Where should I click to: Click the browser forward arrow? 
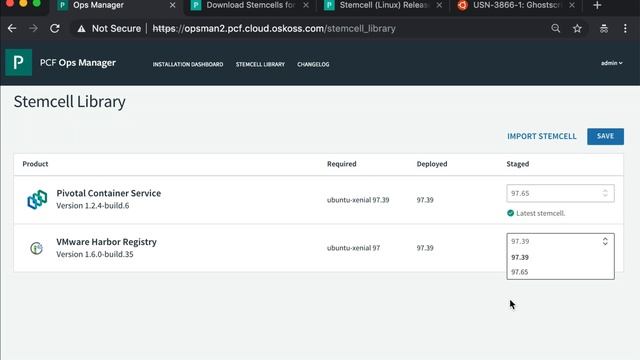point(33,28)
